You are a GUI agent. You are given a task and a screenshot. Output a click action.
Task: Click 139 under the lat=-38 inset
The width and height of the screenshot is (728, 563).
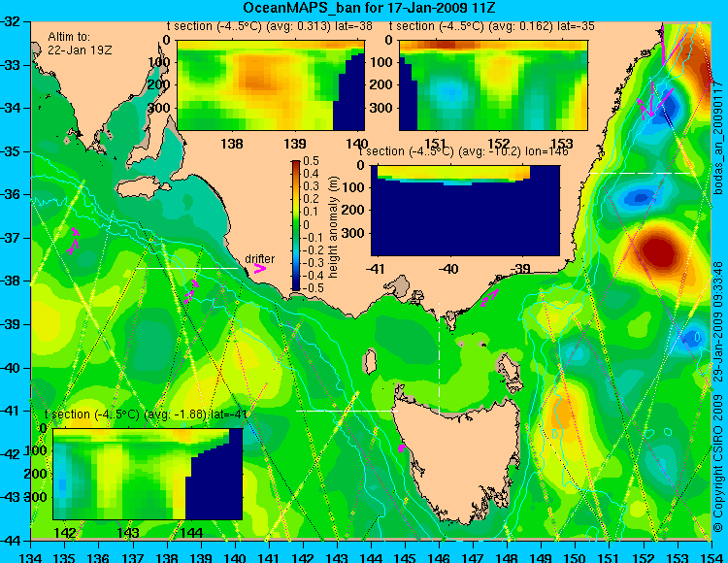click(294, 144)
